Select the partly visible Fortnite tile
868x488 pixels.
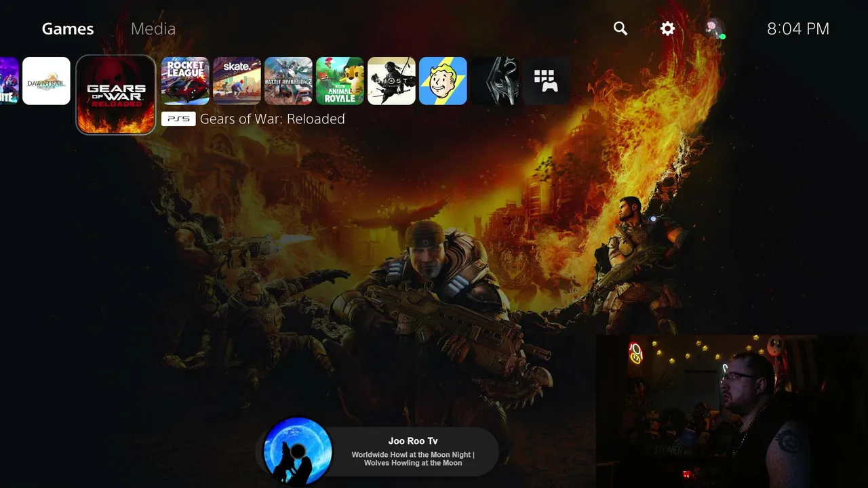tap(9, 81)
